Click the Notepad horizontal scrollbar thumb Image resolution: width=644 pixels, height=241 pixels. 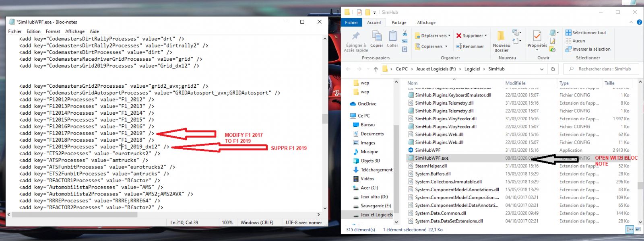75,214
